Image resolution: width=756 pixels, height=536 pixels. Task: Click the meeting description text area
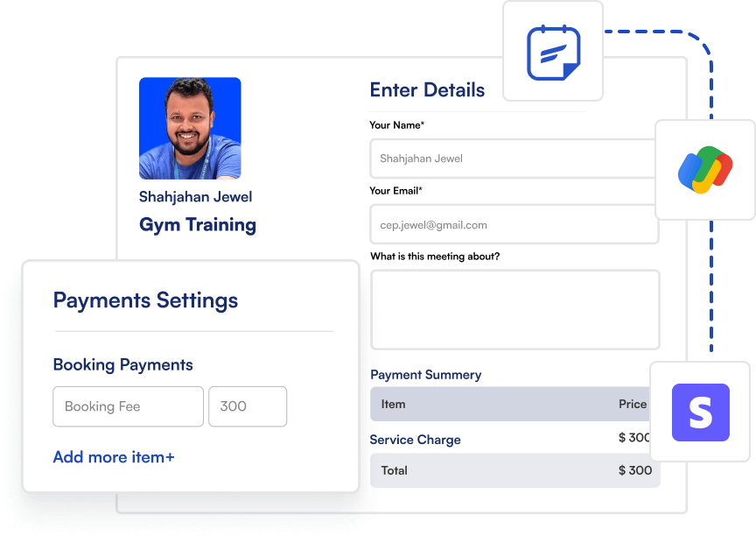click(x=514, y=309)
